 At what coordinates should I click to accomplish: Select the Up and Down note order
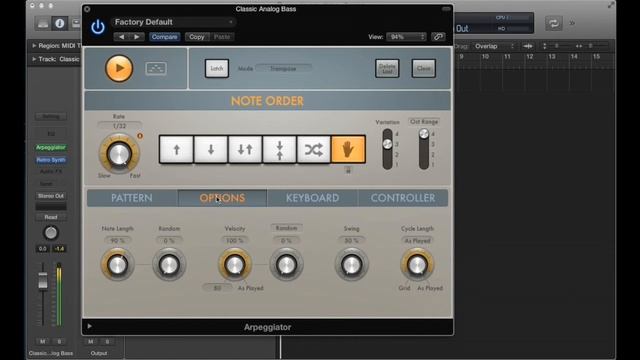tap(245, 149)
